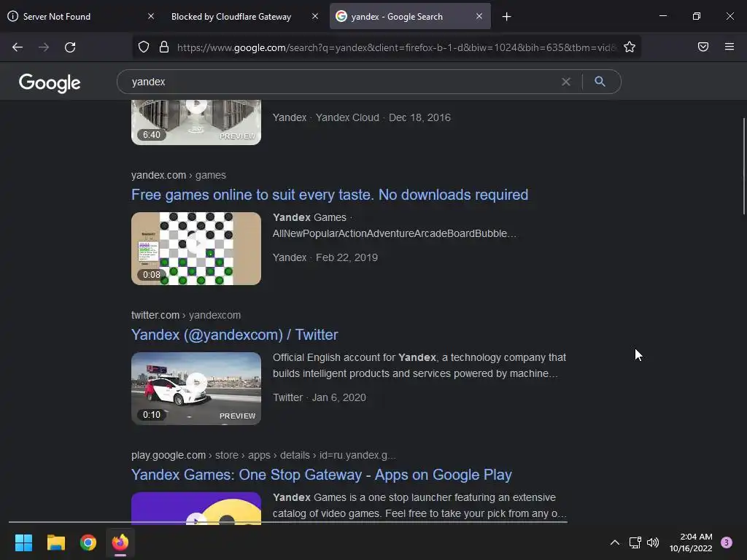Open Yandex Games Google Play link
This screenshot has width=747, height=560.
click(322, 475)
